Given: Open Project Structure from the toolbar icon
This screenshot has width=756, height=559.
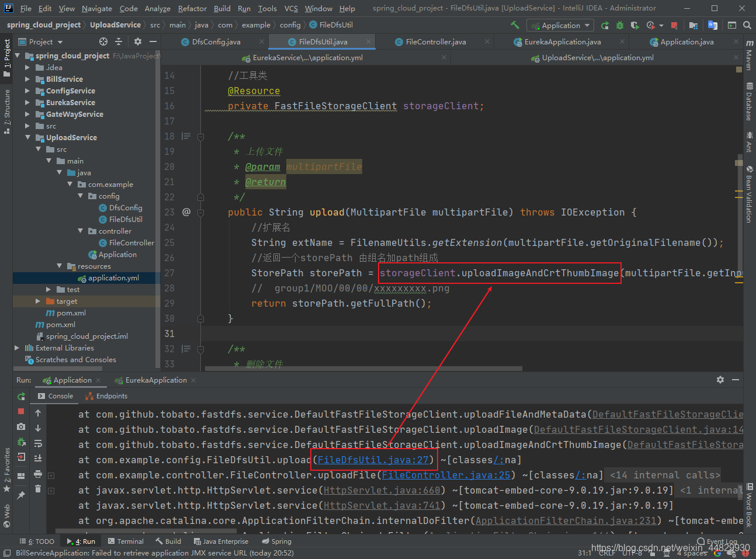Looking at the screenshot, I should pyautogui.click(x=693, y=25).
